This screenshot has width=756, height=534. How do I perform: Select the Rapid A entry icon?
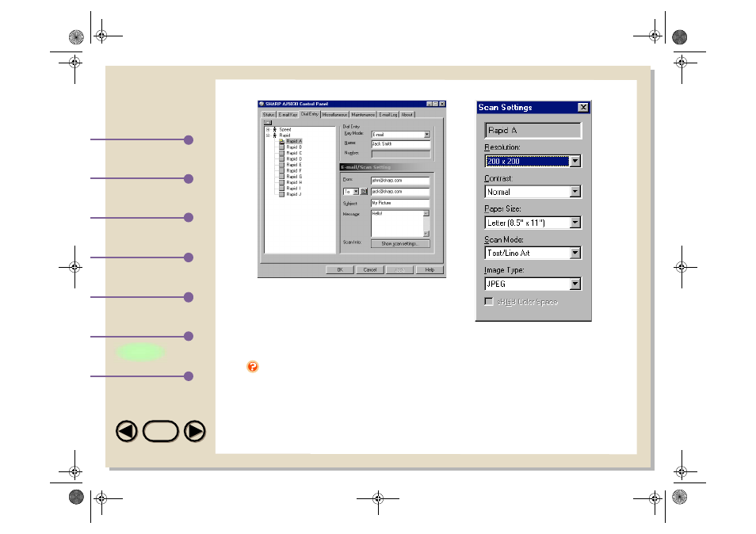281,141
